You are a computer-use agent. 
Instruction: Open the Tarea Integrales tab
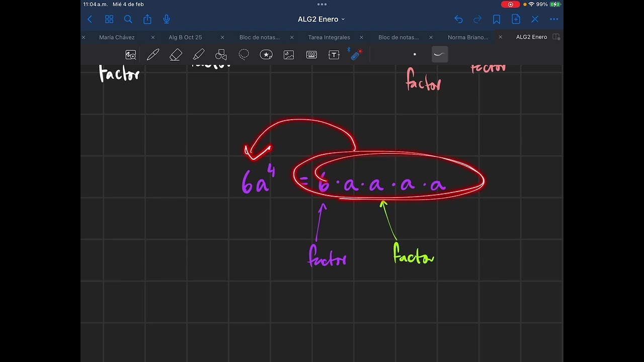[329, 37]
